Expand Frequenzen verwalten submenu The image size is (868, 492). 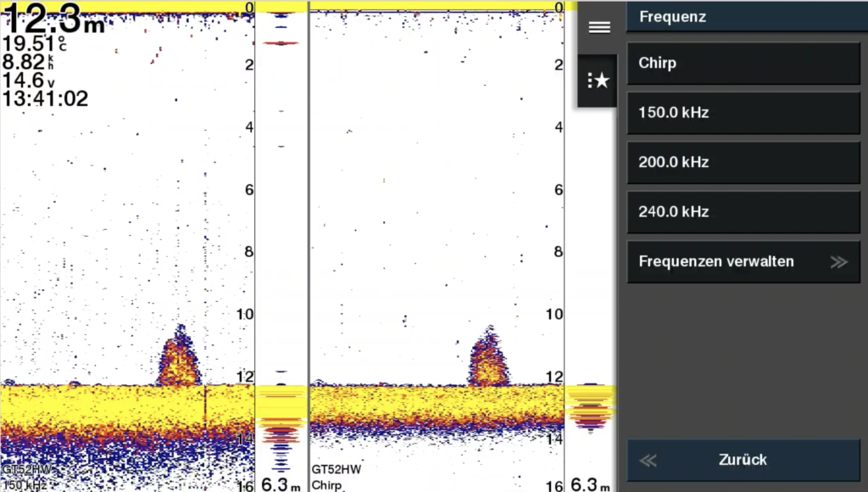click(x=743, y=261)
